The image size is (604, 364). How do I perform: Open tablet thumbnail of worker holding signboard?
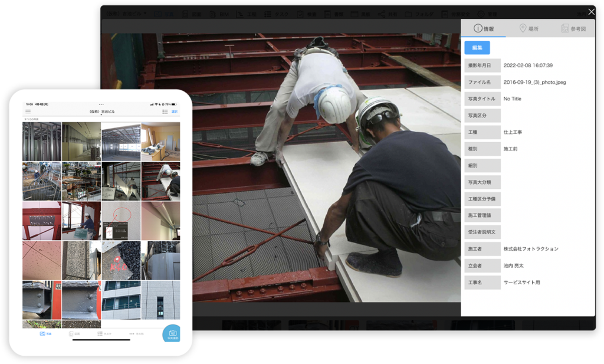(81, 221)
